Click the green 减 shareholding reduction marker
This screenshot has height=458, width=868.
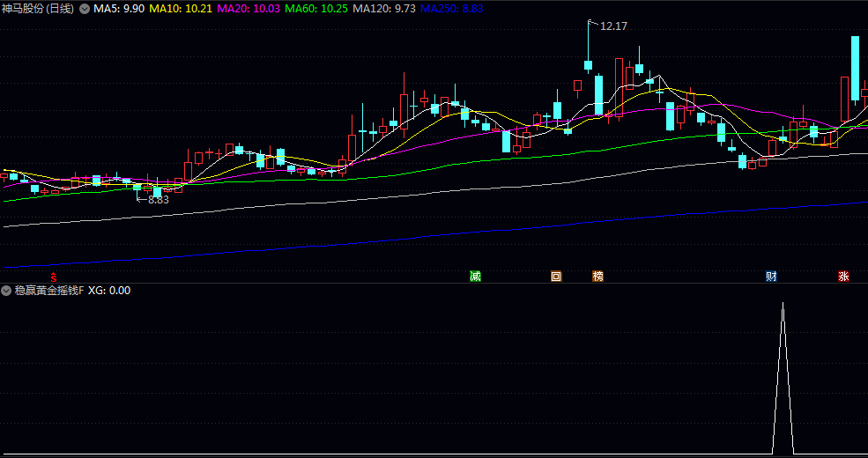coord(476,277)
